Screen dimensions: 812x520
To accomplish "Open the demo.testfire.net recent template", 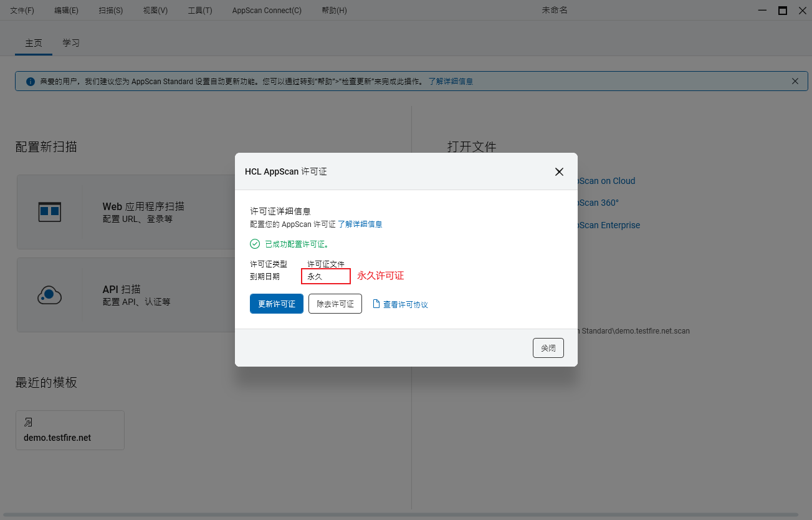I will pos(70,430).
